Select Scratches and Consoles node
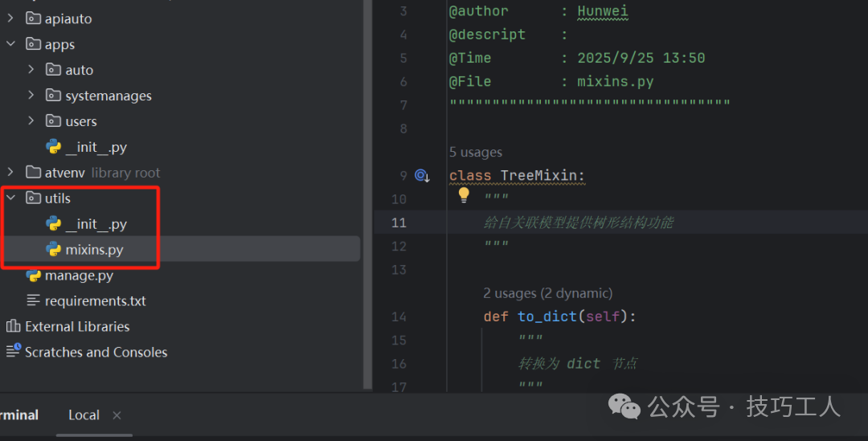Viewport: 868px width, 441px height. 96,352
